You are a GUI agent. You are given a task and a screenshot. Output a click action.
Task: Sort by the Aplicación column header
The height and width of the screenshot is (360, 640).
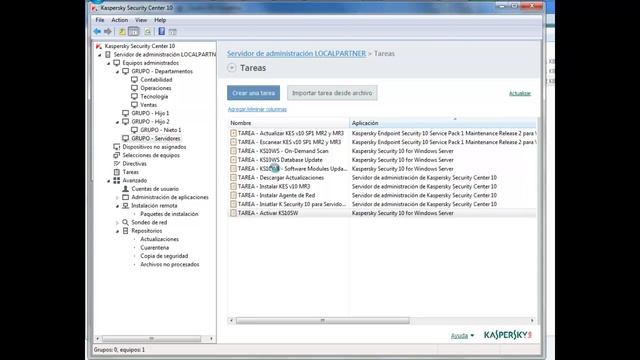pos(443,123)
